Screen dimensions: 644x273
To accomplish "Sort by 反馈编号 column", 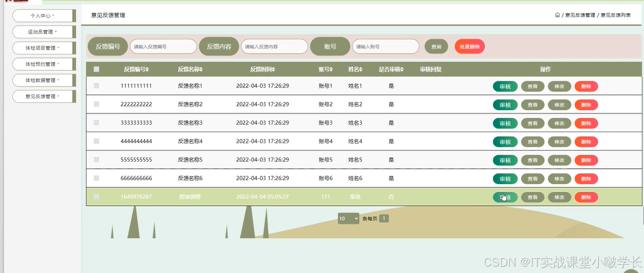I will coord(136,69).
